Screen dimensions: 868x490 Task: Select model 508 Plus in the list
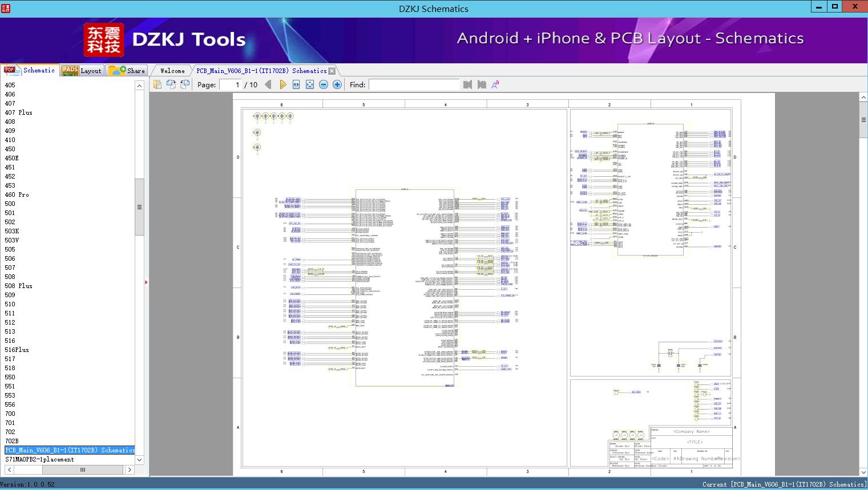coord(19,286)
